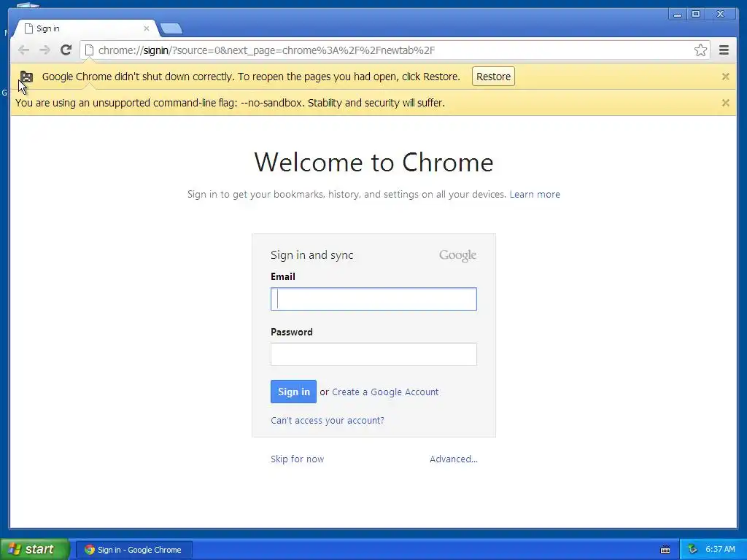Click the Welcome to Chrome heading
Screen dimensions: 747x560
(373, 163)
